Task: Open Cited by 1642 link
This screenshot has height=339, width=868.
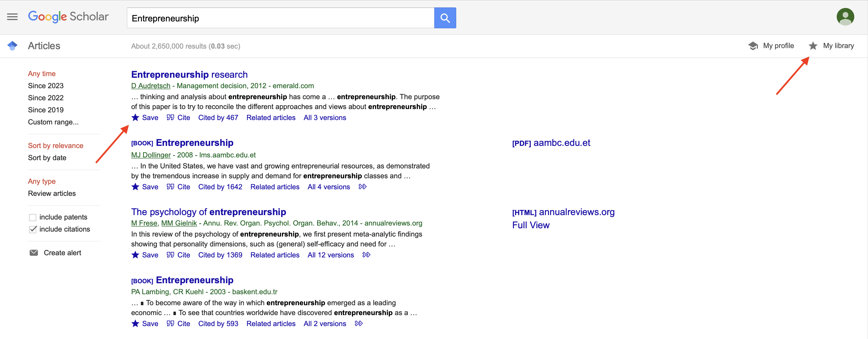Action: (x=220, y=187)
